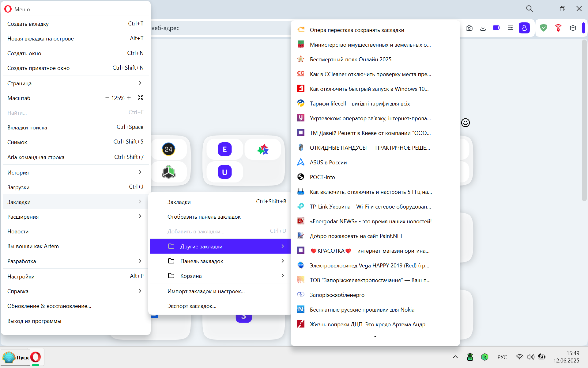Click the lifecell bookmark favicon
This screenshot has width=588, height=368.
click(301, 103)
